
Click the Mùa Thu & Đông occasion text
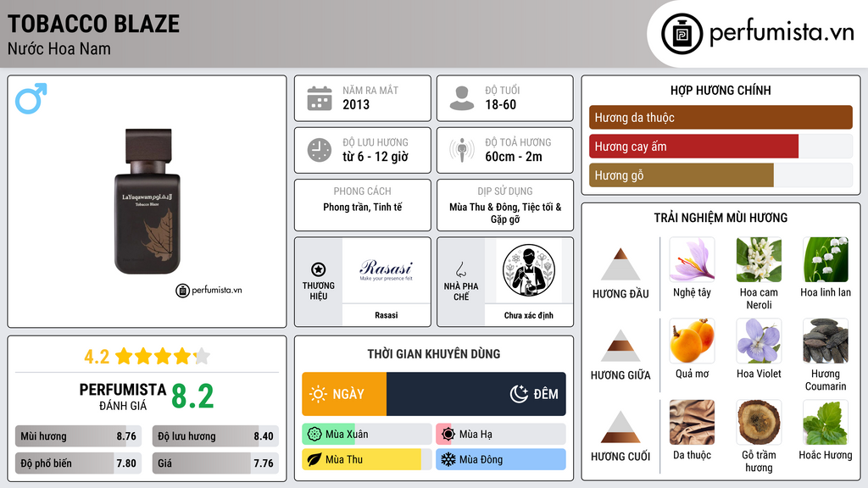tap(505, 213)
